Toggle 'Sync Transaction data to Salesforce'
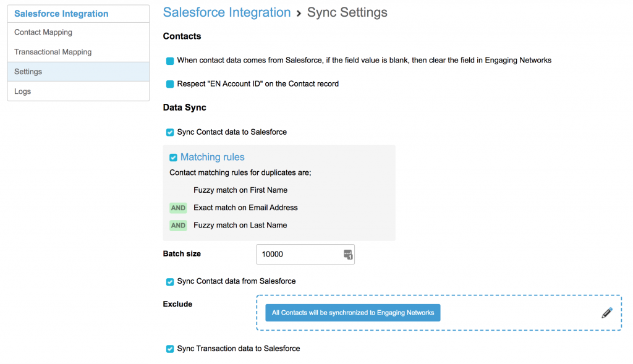 pos(169,349)
